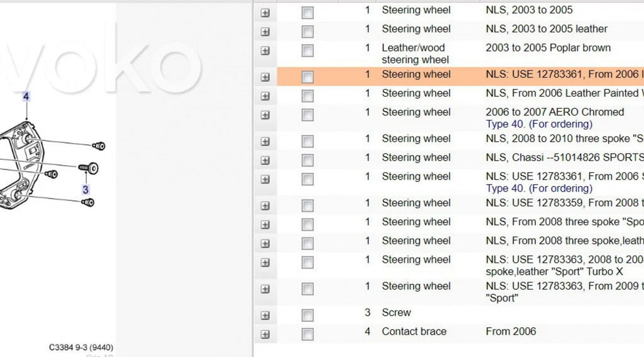Expand the Turbo X steering wheel row
The height and width of the screenshot is (357, 644).
click(x=265, y=262)
